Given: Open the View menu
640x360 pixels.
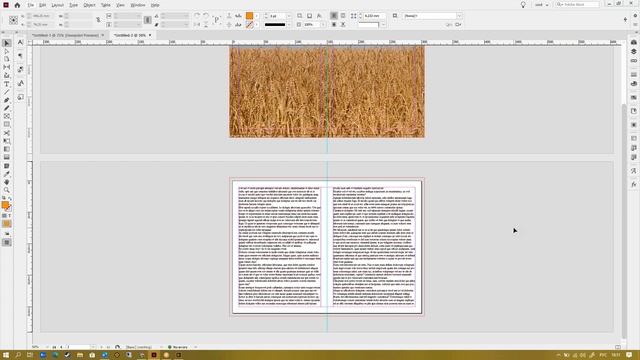Looking at the screenshot, I should pos(120,5).
